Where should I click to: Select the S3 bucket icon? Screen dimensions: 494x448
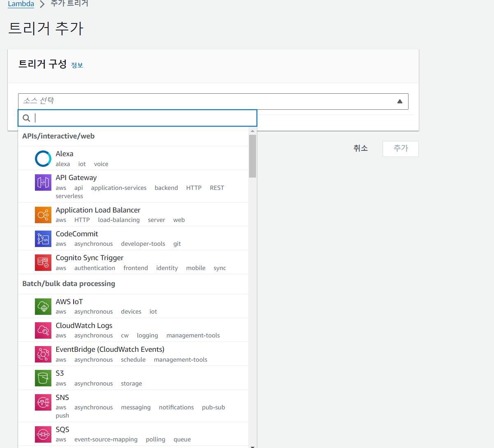(x=43, y=378)
